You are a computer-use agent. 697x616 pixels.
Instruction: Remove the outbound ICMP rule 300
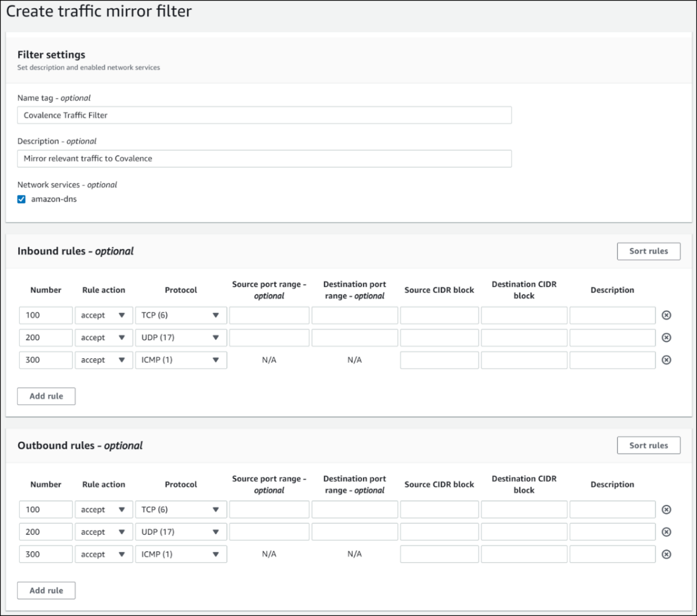667,554
